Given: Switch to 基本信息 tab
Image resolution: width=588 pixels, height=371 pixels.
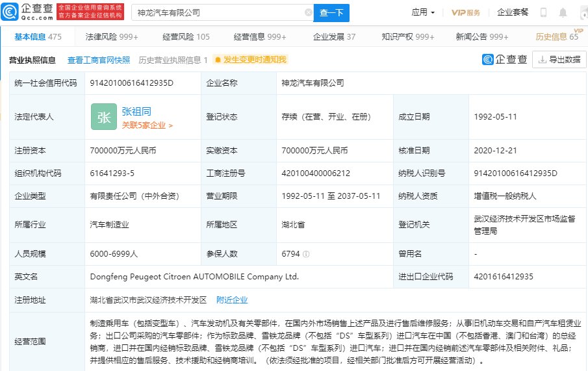Looking at the screenshot, I should [38, 37].
